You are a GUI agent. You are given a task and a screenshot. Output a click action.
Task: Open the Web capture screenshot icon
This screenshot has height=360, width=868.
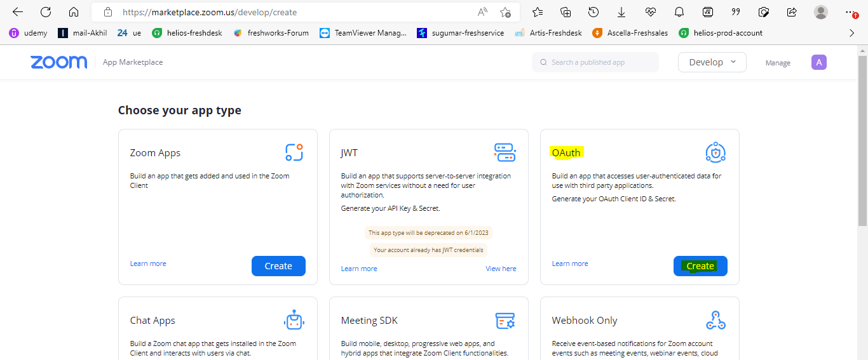[764, 12]
